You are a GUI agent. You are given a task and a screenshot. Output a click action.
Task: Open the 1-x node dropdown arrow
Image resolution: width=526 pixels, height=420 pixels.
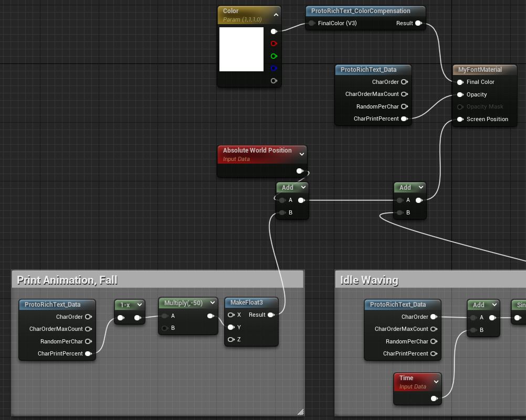(139, 305)
